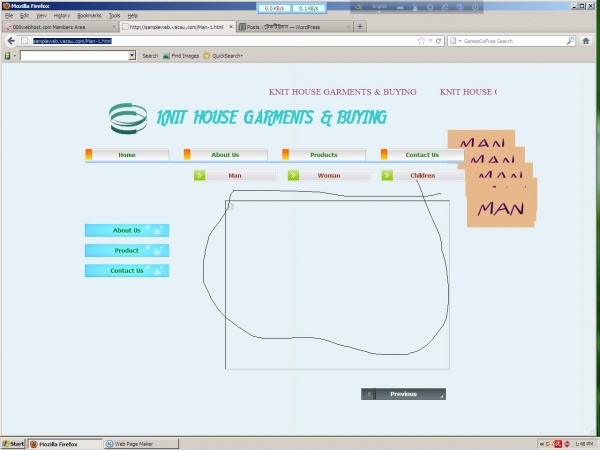Click Mozilla Firefox taskbar item
The height and width of the screenshot is (450, 600).
[65, 444]
